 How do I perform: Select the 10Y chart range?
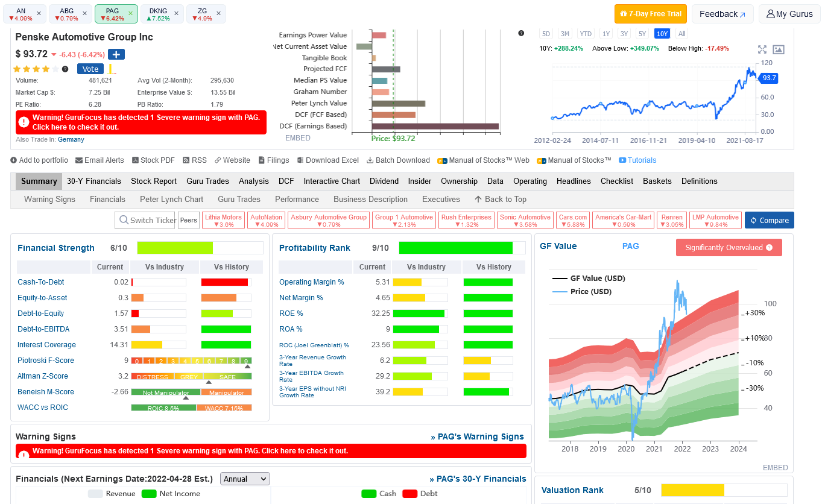662,34
